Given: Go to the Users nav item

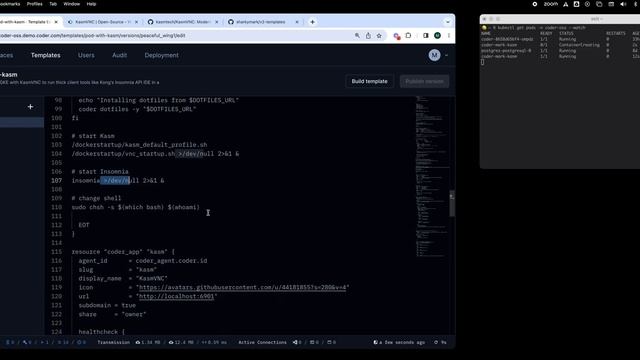Looking at the screenshot, I should (x=86, y=55).
